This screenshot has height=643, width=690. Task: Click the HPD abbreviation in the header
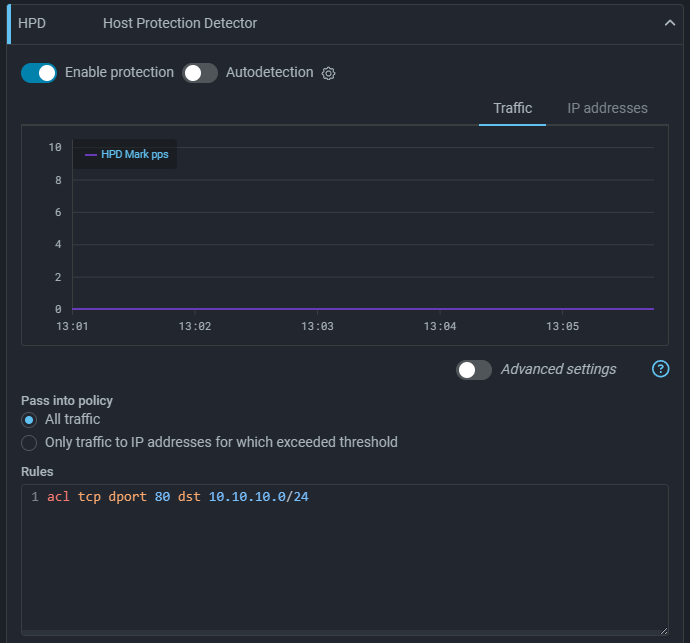[32, 23]
